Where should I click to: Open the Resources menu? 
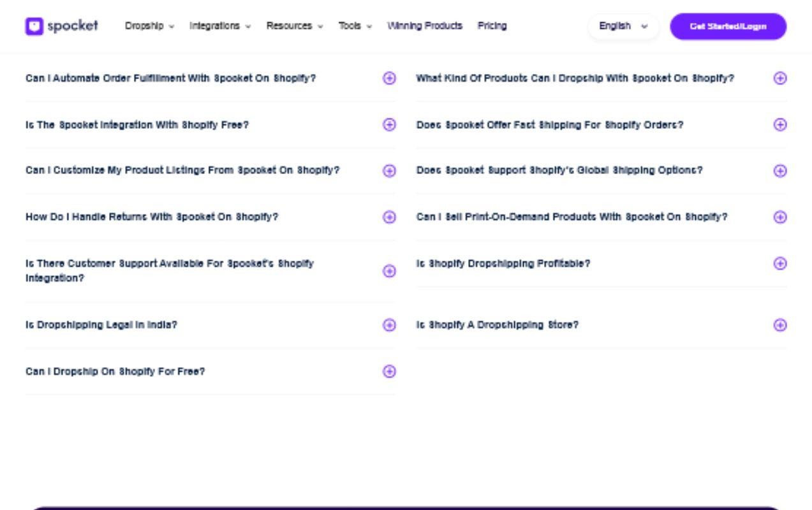pos(295,26)
